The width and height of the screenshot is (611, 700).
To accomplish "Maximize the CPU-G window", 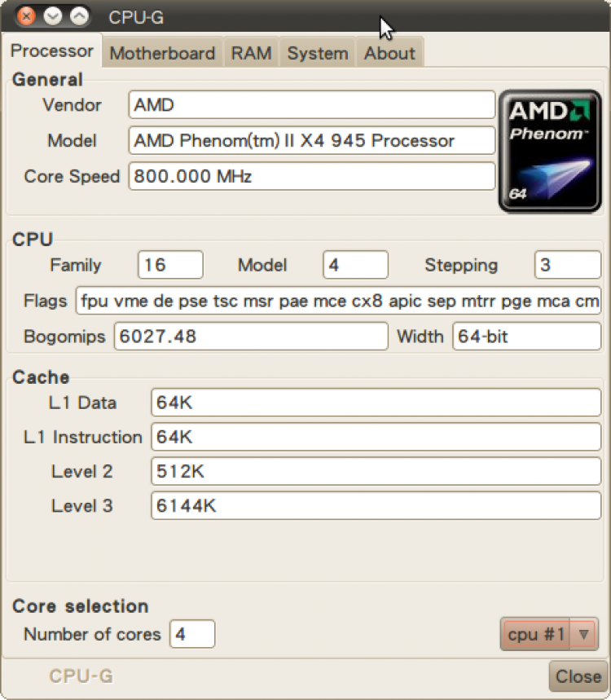I will pyautogui.click(x=80, y=16).
